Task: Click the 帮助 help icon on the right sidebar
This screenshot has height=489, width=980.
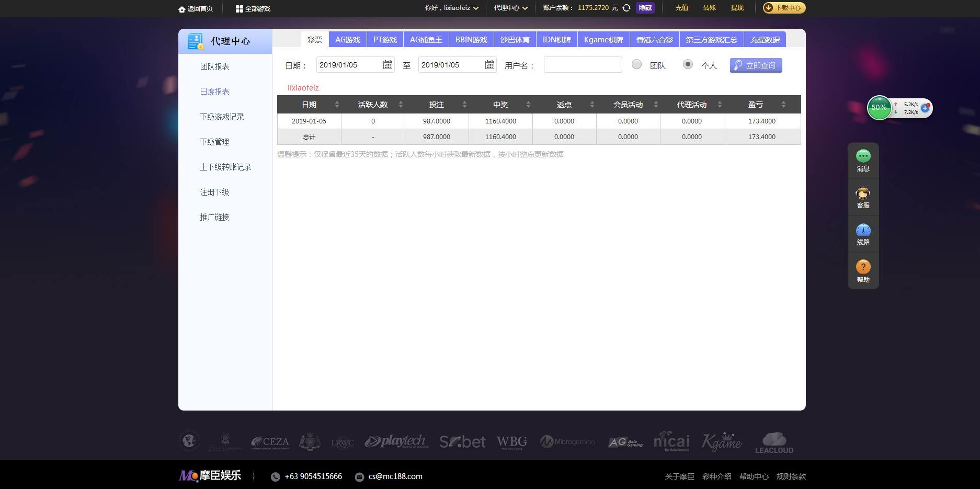Action: (x=862, y=267)
